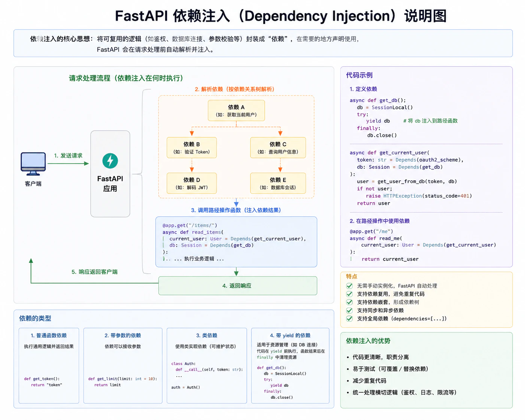Click the line db = SessionLocal() in 代码示例
The image size is (525, 420).
(x=385, y=107)
